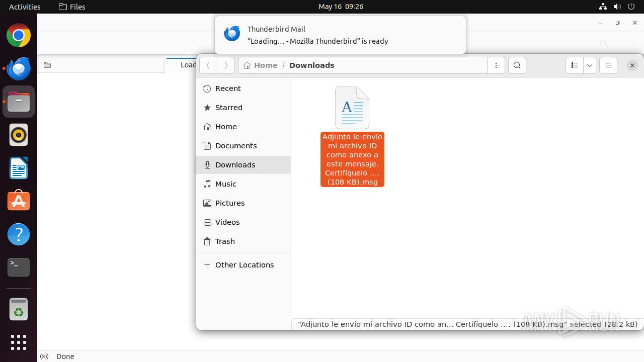
Task: Select the .msg file icon in Downloads
Action: 352,108
